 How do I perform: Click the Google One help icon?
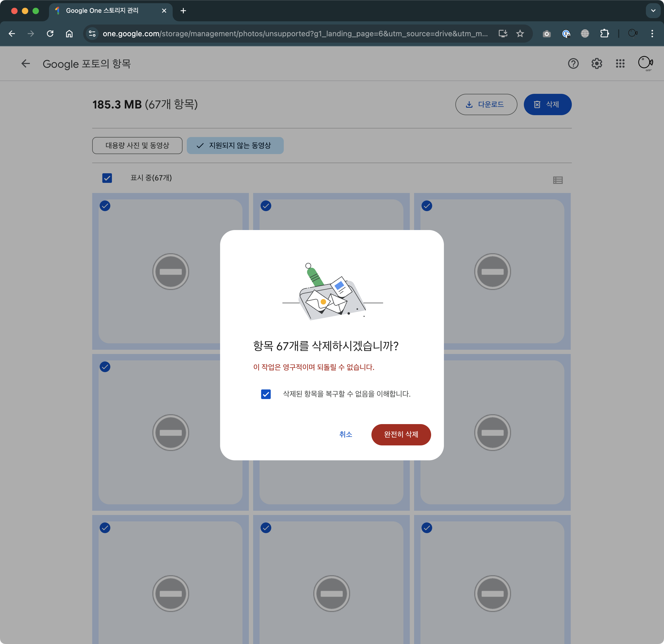coord(573,63)
